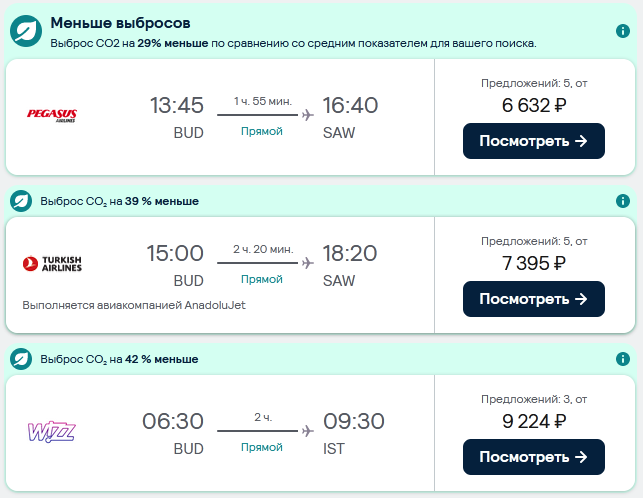Select the 13:45 BUD departure time

[176, 105]
